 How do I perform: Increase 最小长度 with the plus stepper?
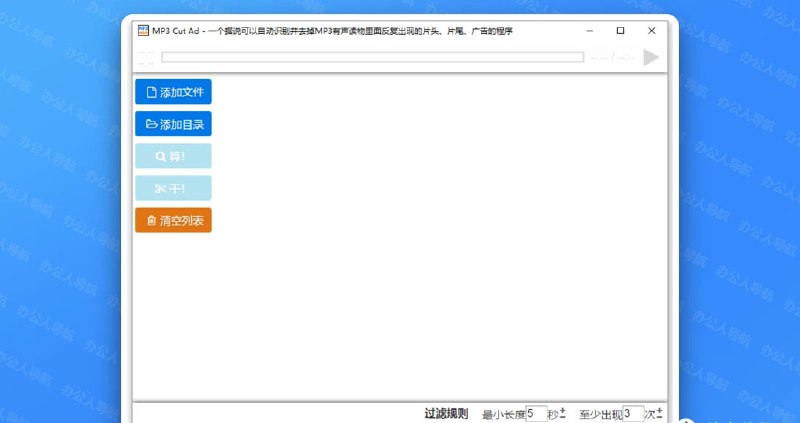click(563, 410)
